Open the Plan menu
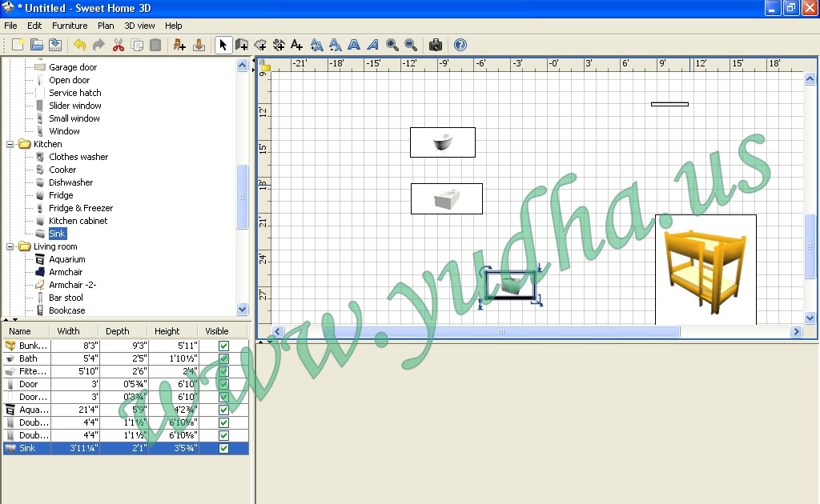This screenshot has height=504, width=820. [106, 26]
